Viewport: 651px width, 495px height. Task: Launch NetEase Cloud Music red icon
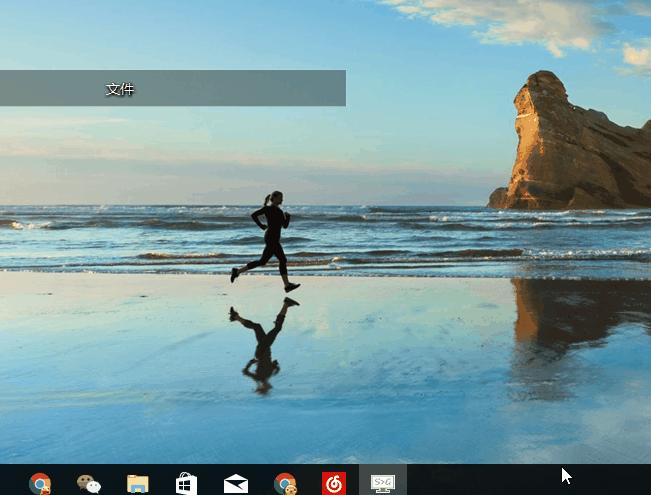click(334, 484)
